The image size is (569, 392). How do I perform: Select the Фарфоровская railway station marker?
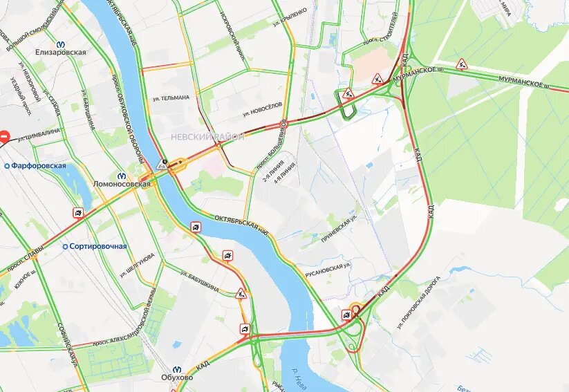pos(6,166)
